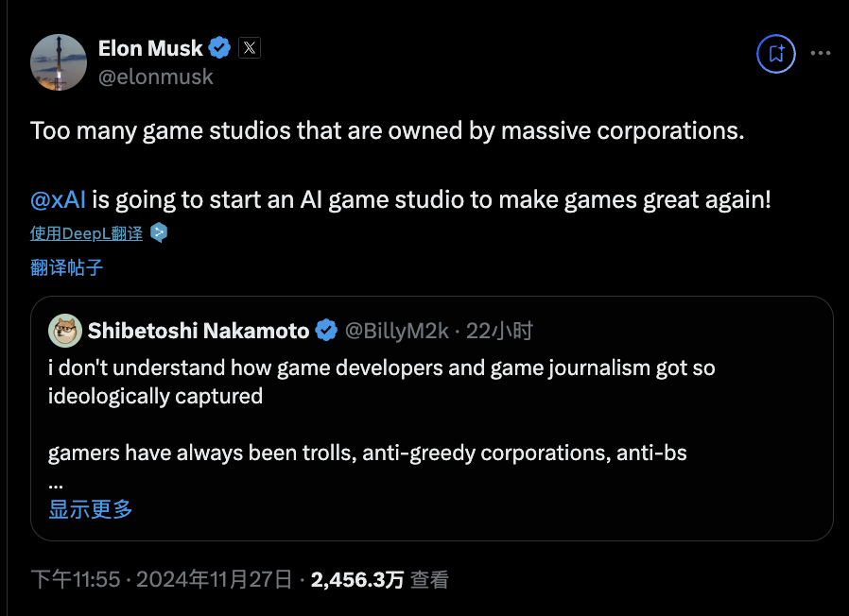Open the Shibetoshi Nakamoto profile name
Image resolution: width=849 pixels, height=616 pixels.
click(199, 331)
